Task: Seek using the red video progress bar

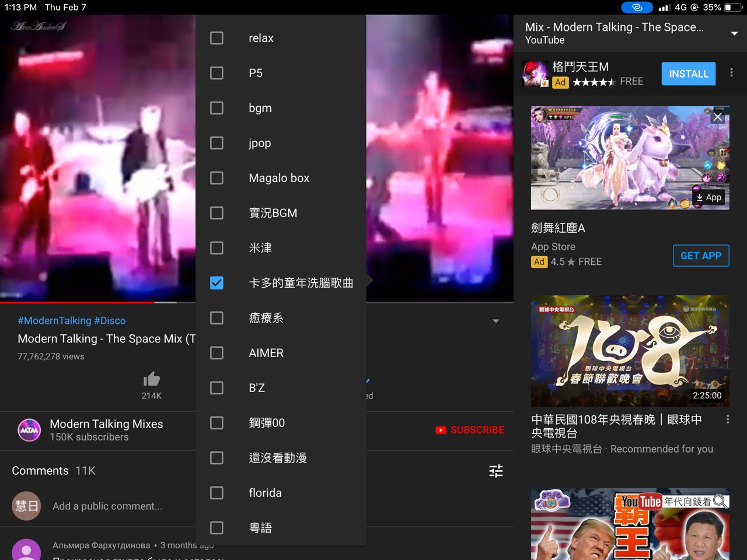Action: tap(77, 302)
